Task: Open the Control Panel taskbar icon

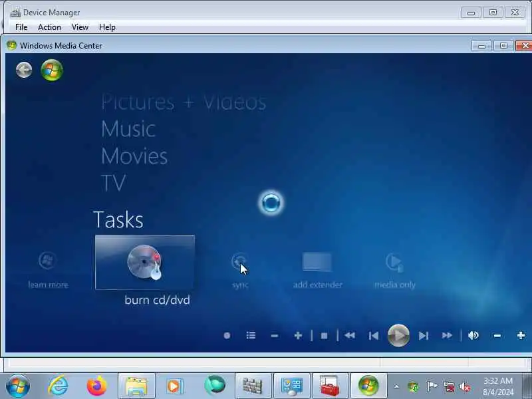Action: [x=292, y=386]
